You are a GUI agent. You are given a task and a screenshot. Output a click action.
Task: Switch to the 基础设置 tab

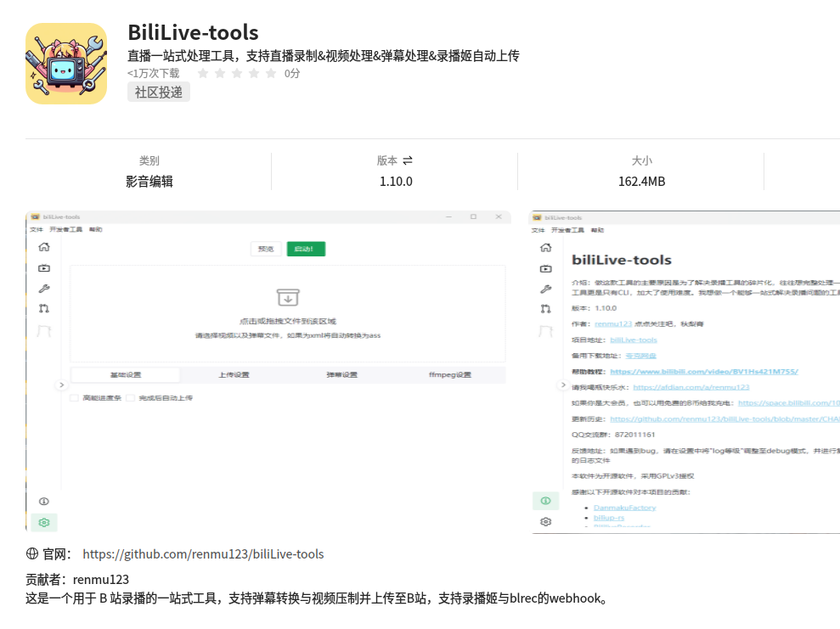[x=126, y=374]
